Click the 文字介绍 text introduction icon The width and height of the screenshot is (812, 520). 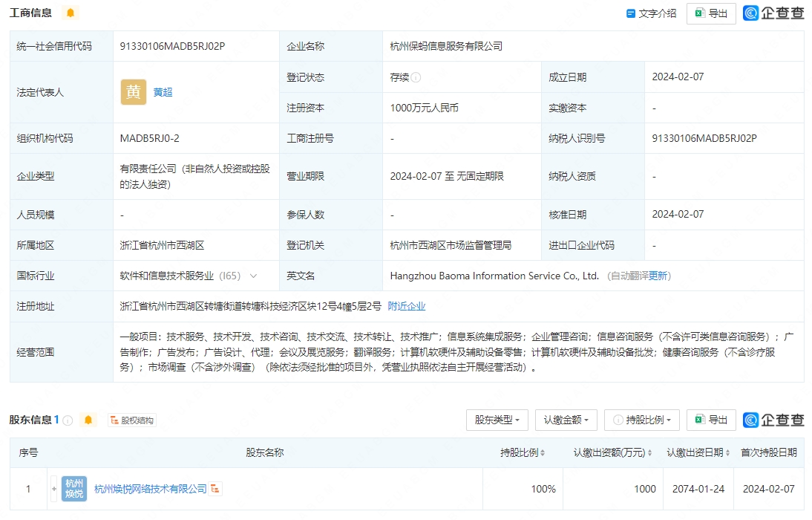pyautogui.click(x=631, y=13)
